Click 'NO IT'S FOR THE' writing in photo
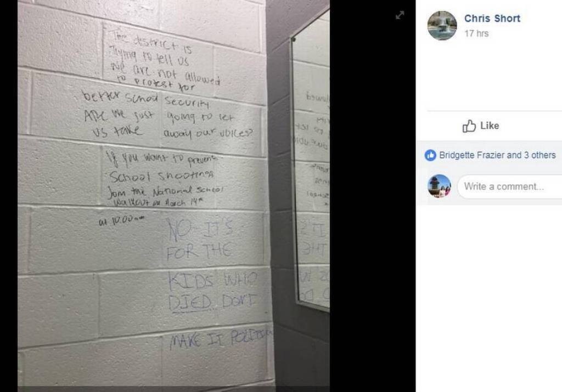Image resolution: width=562 pixels, height=392 pixels. pos(200,240)
